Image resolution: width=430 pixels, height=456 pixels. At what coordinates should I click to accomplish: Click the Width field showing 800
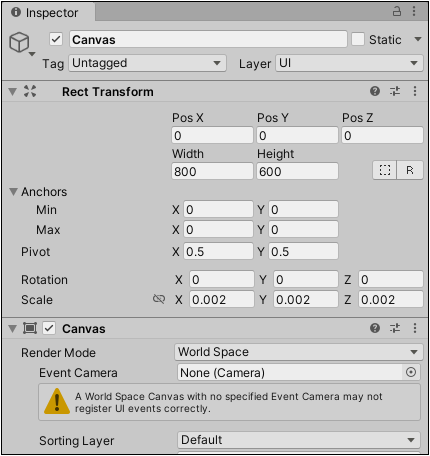[x=212, y=171]
